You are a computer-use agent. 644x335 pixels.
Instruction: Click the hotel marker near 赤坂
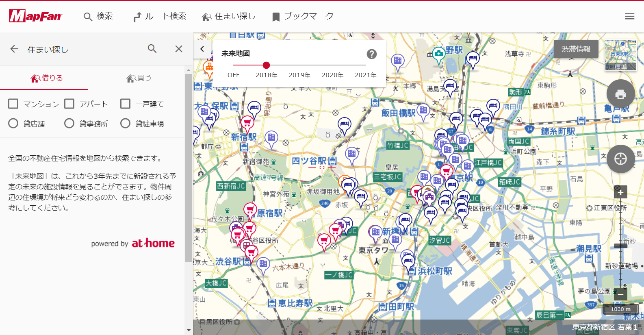click(360, 198)
